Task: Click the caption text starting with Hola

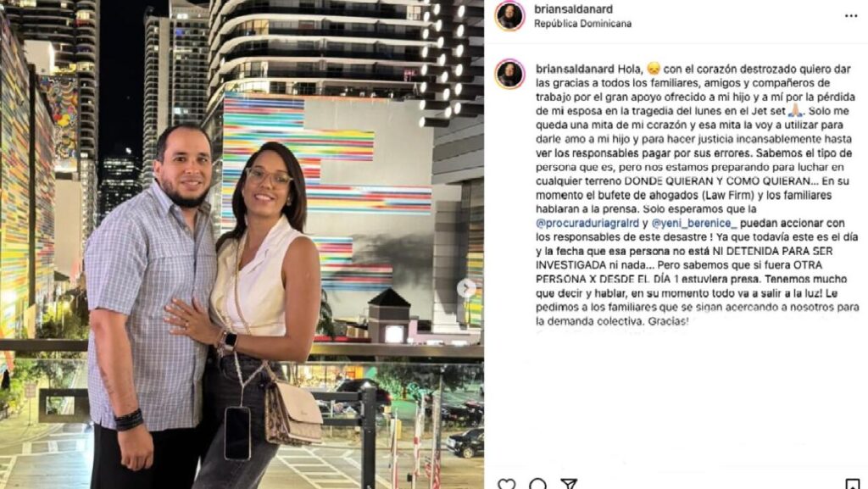Action: (697, 195)
